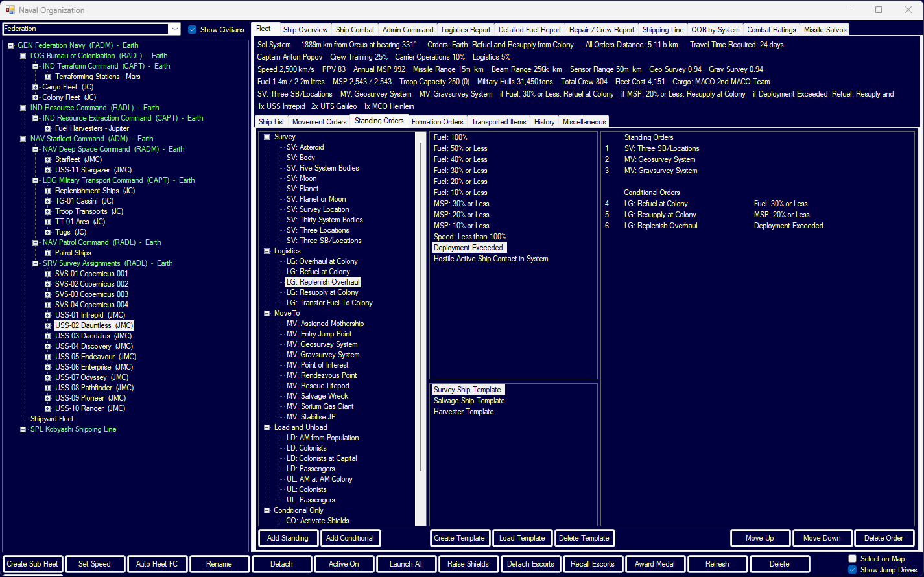Collapse NAV Starfleet Command node

[23, 139]
